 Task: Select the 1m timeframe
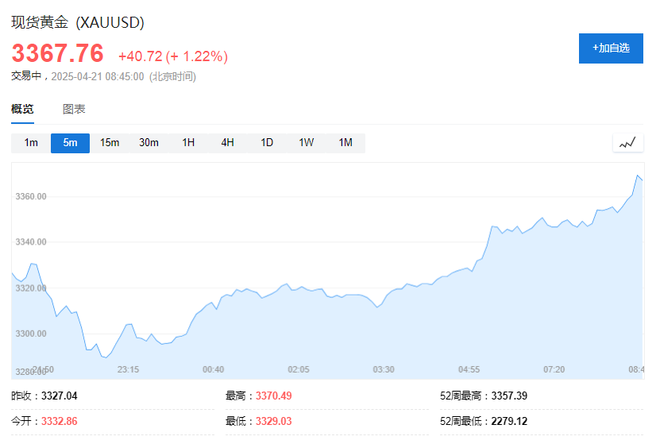tap(31, 143)
